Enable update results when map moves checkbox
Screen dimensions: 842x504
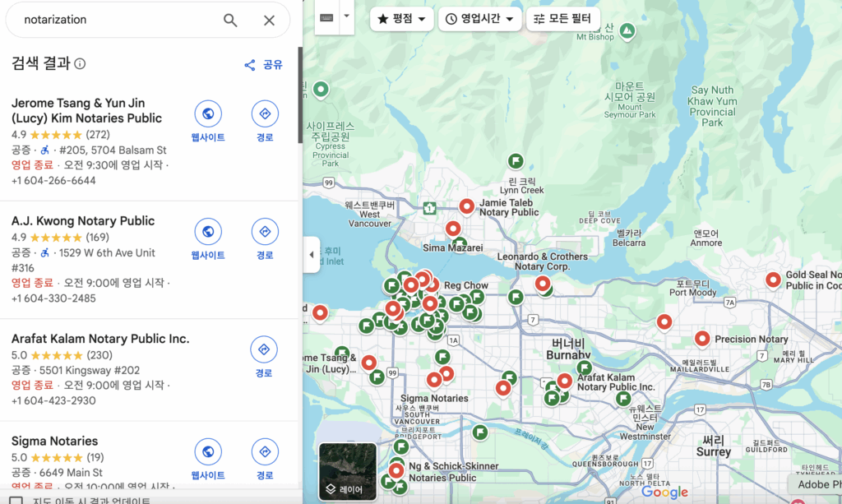tap(16, 500)
